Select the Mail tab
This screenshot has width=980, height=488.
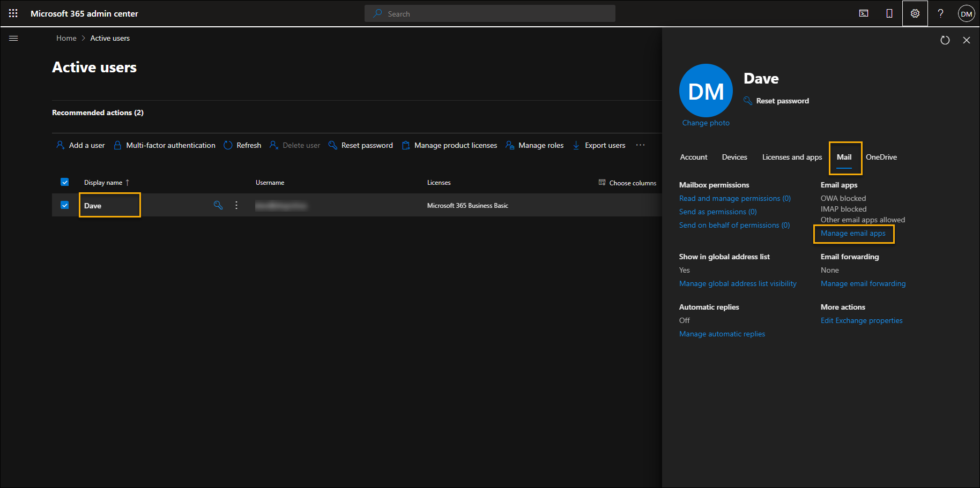(x=844, y=157)
